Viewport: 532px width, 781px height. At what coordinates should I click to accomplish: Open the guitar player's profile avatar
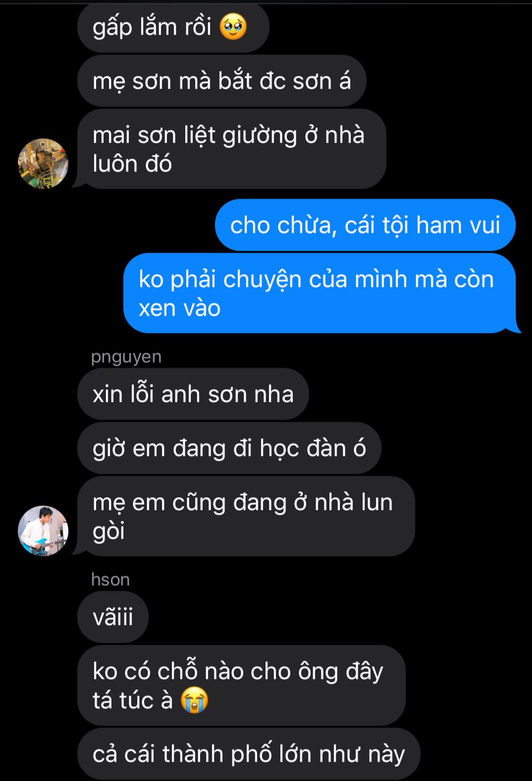pyautogui.click(x=43, y=531)
